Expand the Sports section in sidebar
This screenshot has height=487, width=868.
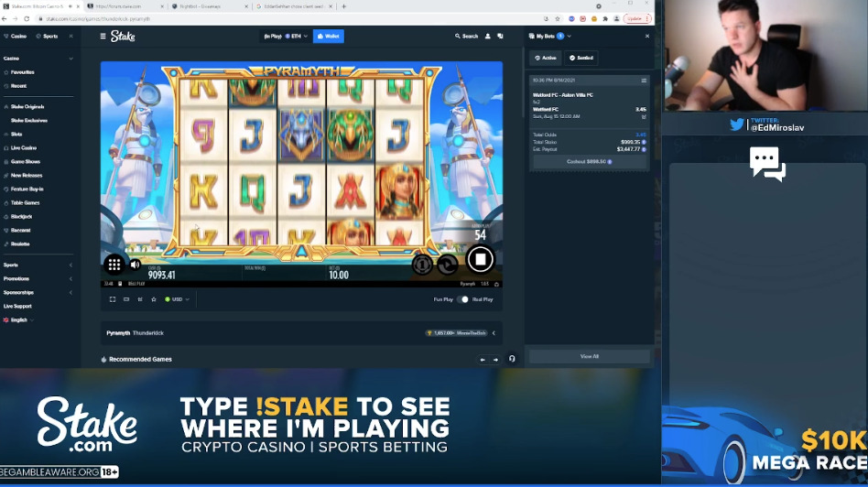coord(71,265)
